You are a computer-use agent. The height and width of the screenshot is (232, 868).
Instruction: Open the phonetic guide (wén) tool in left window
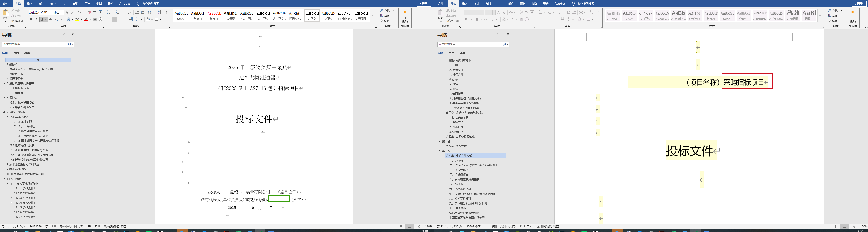click(x=95, y=12)
